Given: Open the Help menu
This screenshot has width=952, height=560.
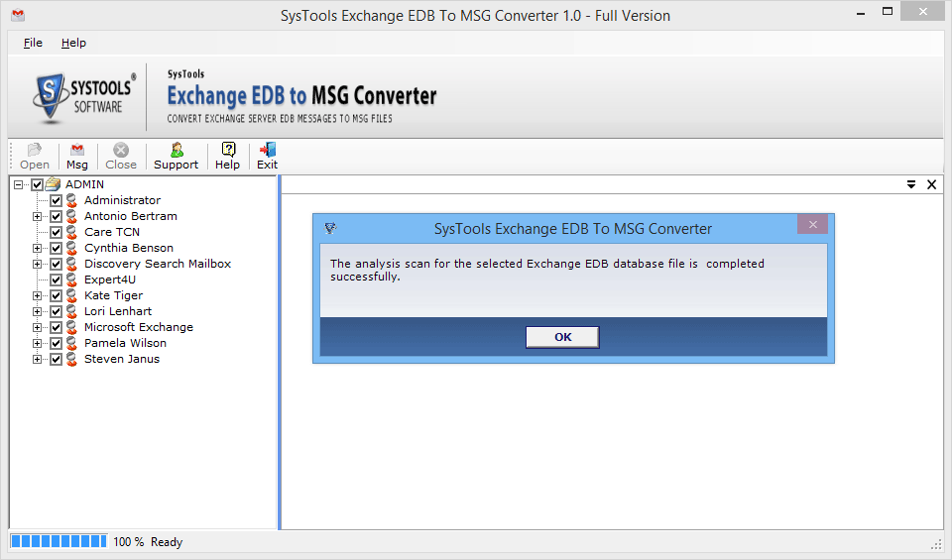Looking at the screenshot, I should click(x=73, y=43).
